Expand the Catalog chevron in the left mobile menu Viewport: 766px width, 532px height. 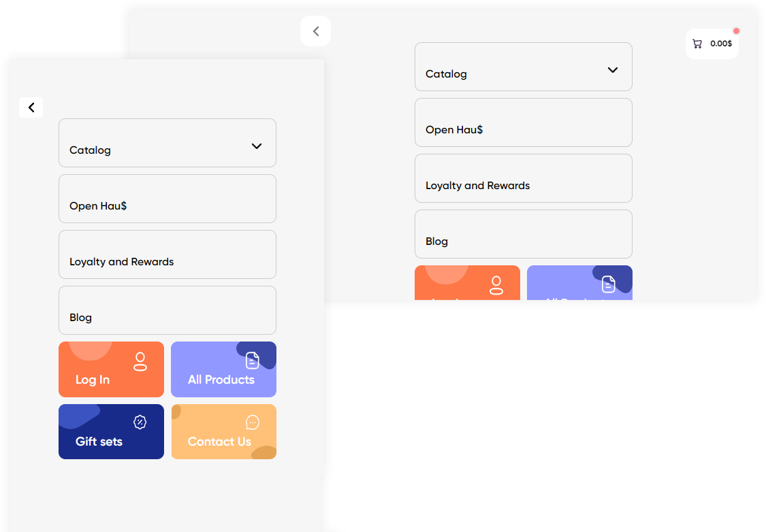(x=257, y=146)
